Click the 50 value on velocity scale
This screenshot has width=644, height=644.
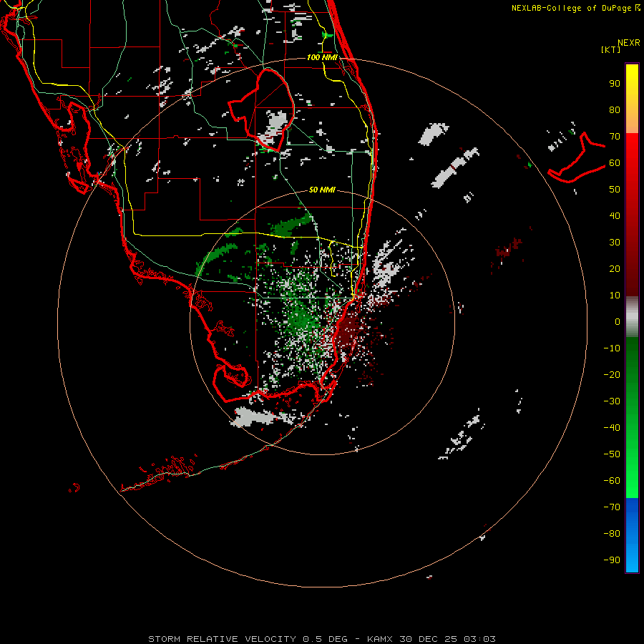[x=615, y=190]
